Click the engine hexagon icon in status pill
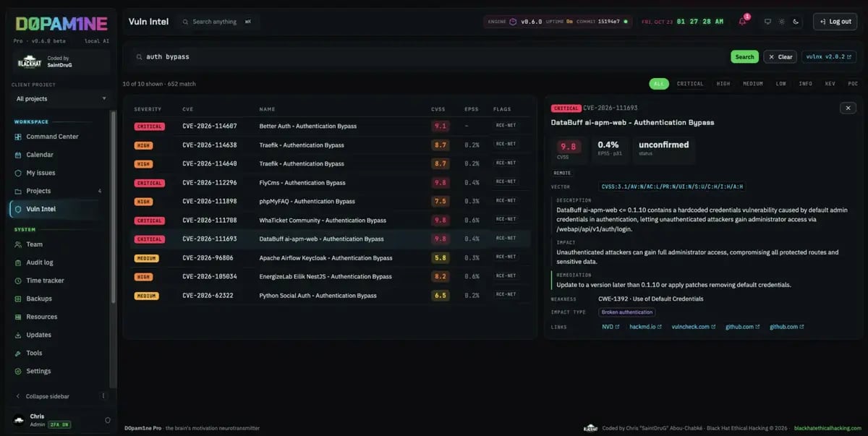Screen dimensions: 868x436 (x=513, y=22)
